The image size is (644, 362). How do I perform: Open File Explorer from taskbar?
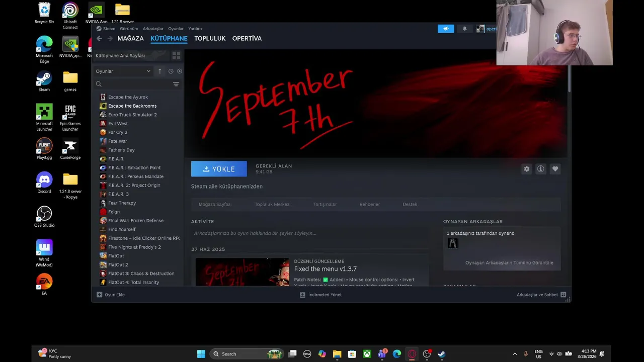point(337,354)
